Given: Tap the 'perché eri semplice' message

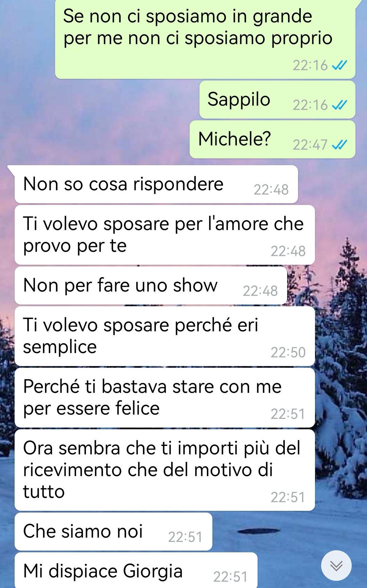Looking at the screenshot, I should coord(165,336).
